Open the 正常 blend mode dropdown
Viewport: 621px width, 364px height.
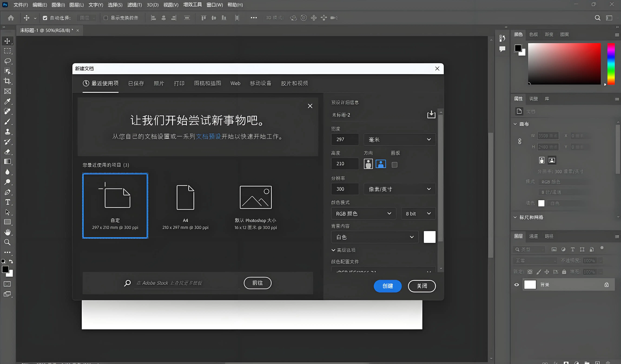pos(535,260)
